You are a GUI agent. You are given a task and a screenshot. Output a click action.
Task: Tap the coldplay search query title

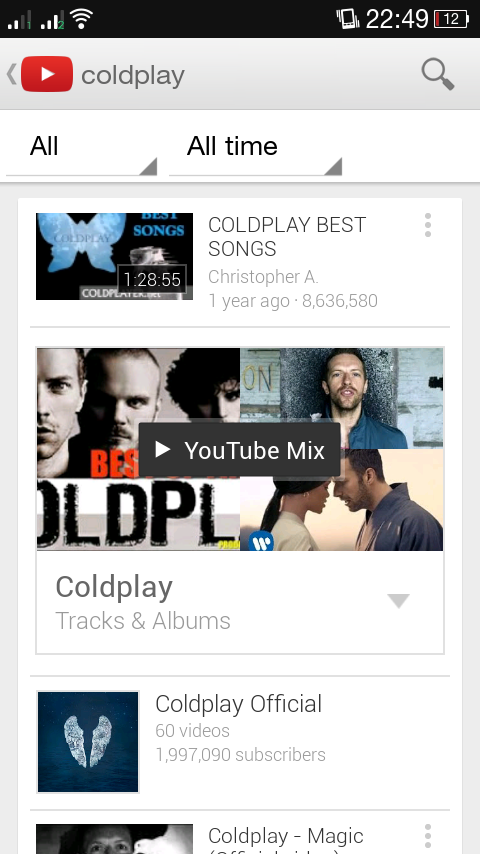click(x=133, y=76)
